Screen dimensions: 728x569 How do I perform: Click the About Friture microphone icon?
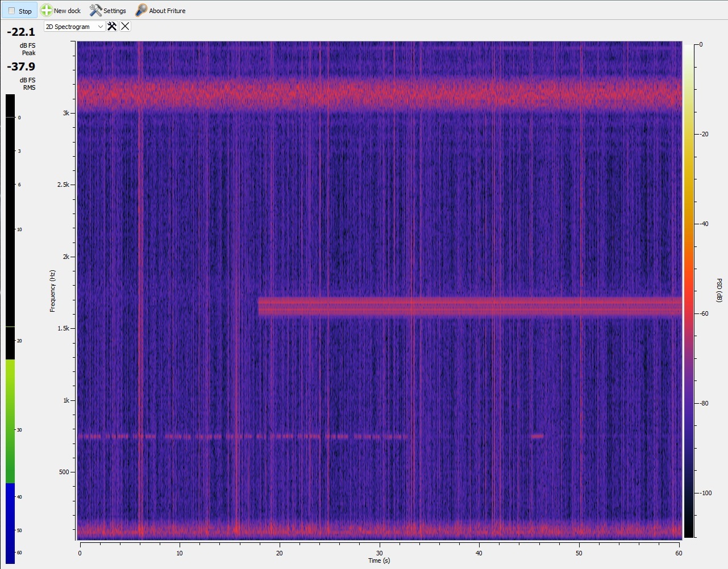tap(141, 10)
